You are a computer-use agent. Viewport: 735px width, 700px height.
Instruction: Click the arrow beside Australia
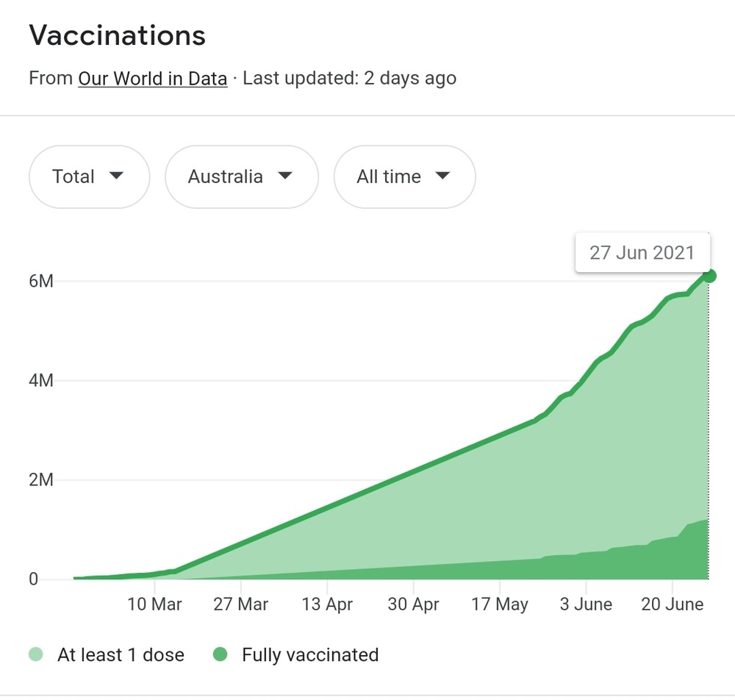(x=285, y=176)
